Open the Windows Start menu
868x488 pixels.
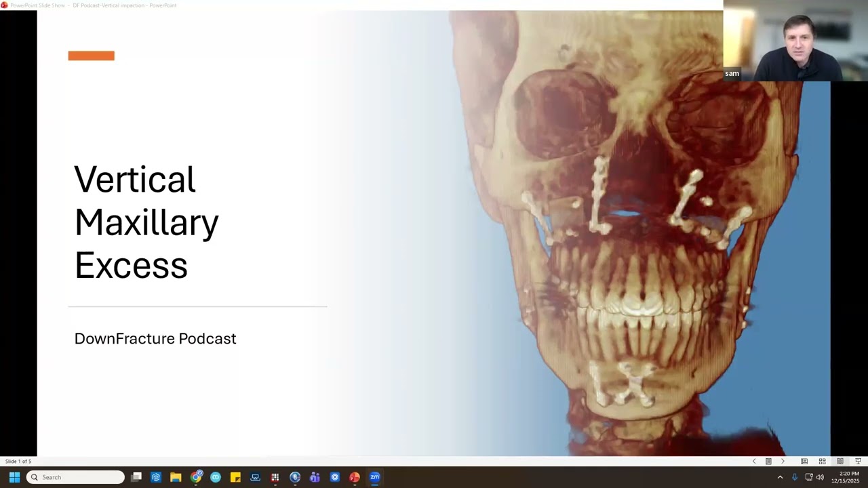click(14, 477)
